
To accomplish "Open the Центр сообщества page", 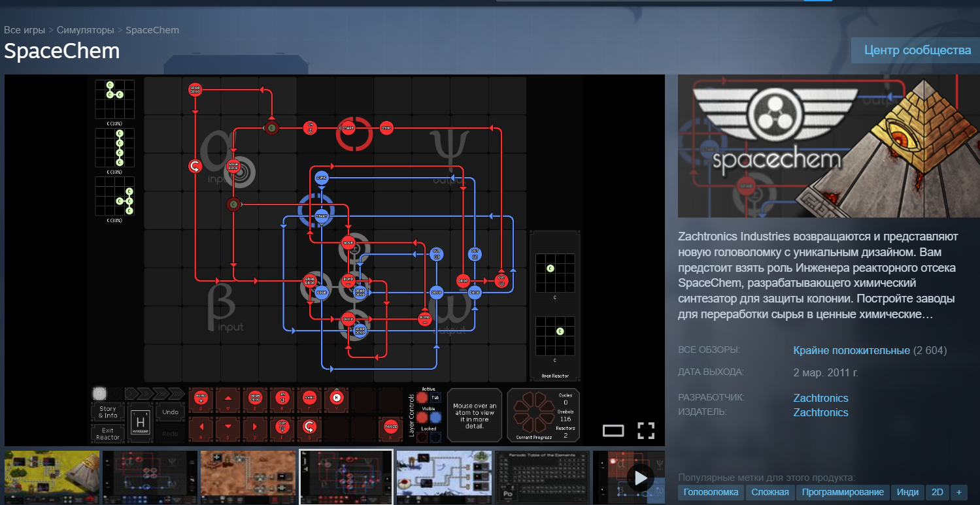I will tap(917, 50).
